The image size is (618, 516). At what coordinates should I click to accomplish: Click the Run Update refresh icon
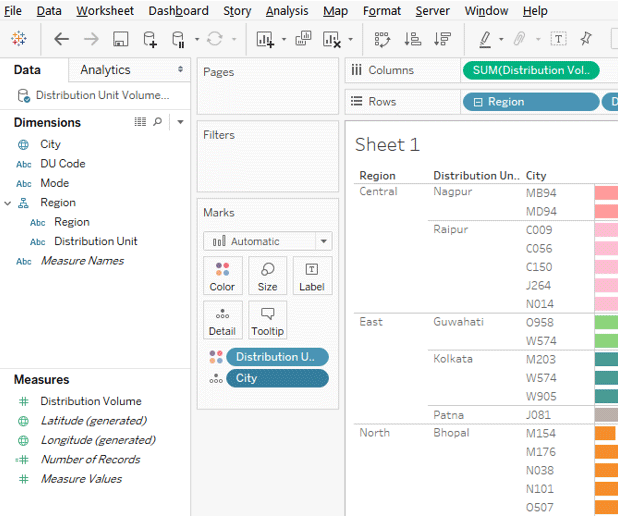pos(215,39)
